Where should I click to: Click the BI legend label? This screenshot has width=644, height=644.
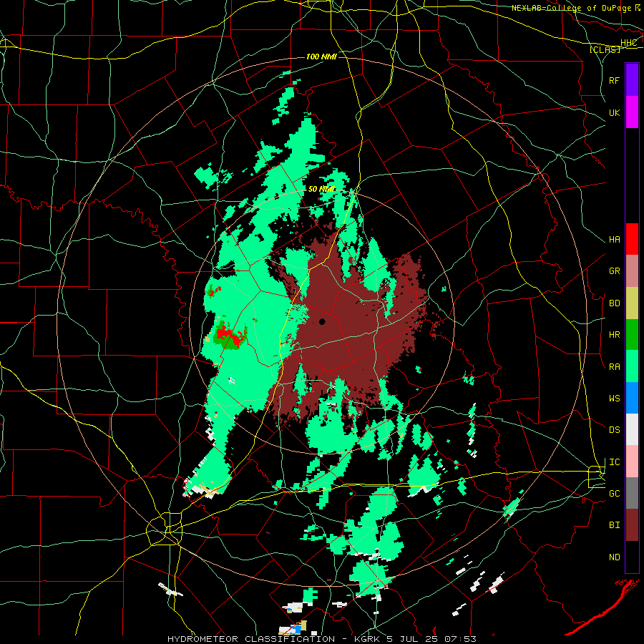614,525
